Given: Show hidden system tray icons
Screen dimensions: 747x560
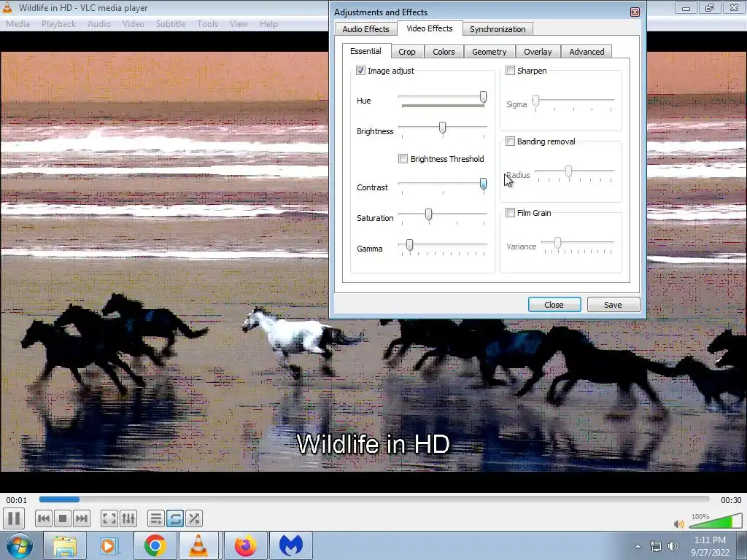Looking at the screenshot, I should click(x=638, y=546).
